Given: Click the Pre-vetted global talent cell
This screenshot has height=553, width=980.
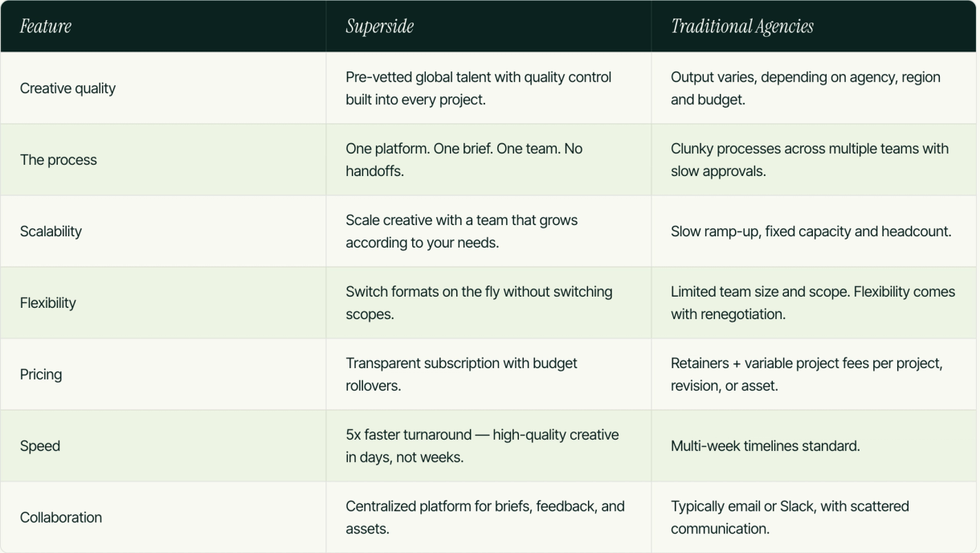Looking at the screenshot, I should (479, 88).
